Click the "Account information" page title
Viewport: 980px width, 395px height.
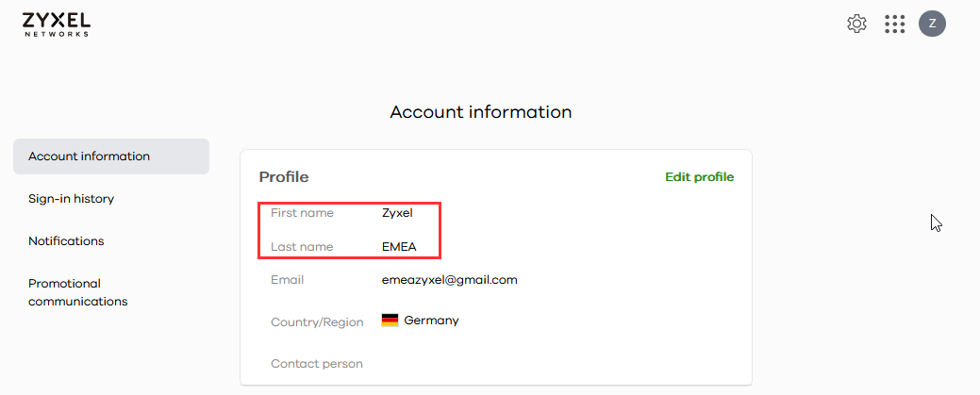pos(481,112)
